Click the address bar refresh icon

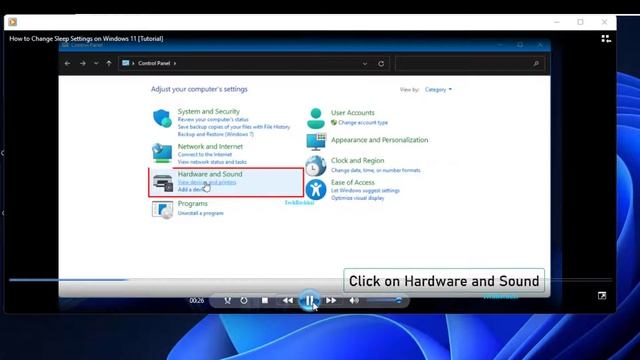(381, 64)
